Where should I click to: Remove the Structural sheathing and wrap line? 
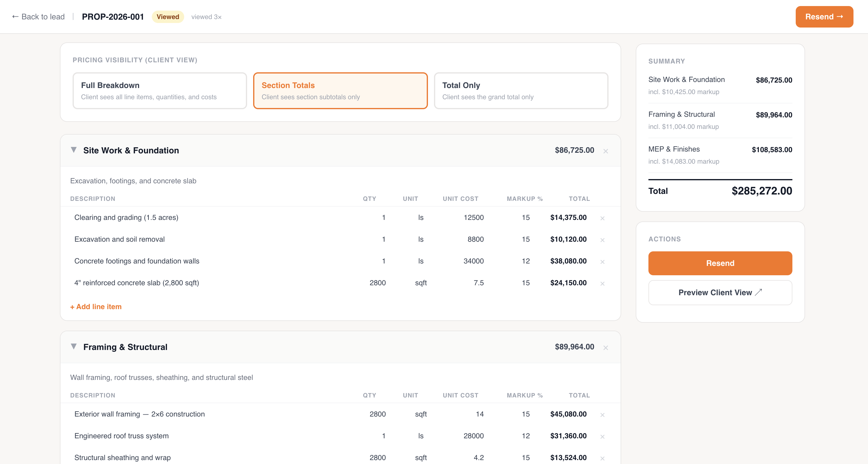602,458
